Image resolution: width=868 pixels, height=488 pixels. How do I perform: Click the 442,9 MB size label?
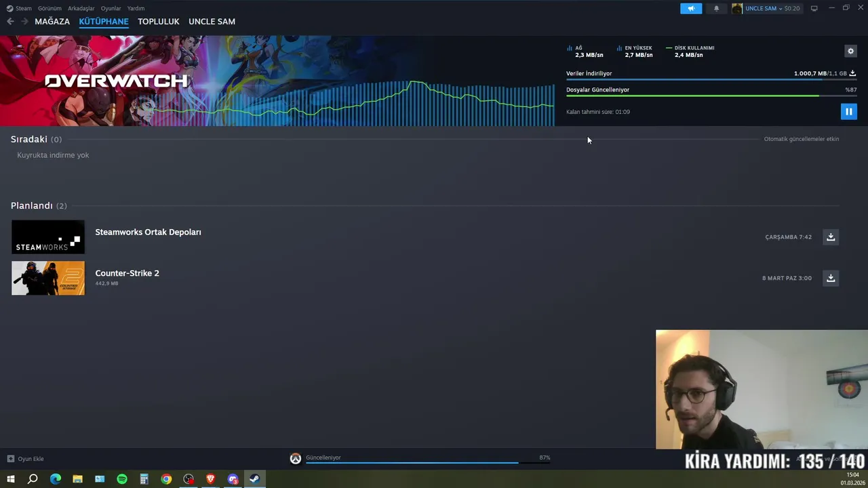pyautogui.click(x=106, y=283)
